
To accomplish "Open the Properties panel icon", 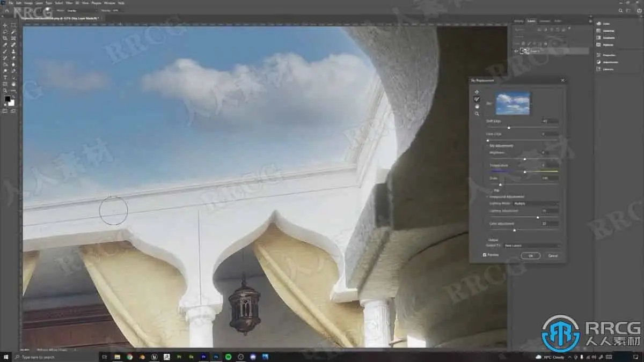I will [599, 55].
